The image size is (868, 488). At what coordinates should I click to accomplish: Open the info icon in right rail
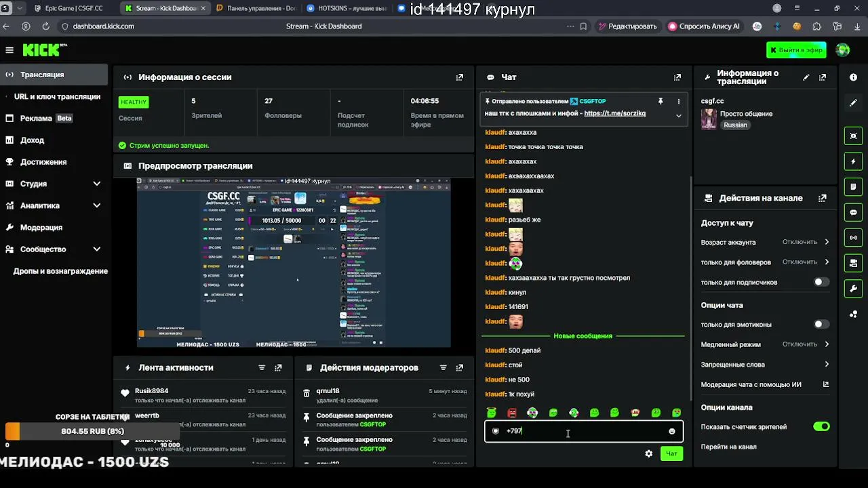click(x=853, y=77)
